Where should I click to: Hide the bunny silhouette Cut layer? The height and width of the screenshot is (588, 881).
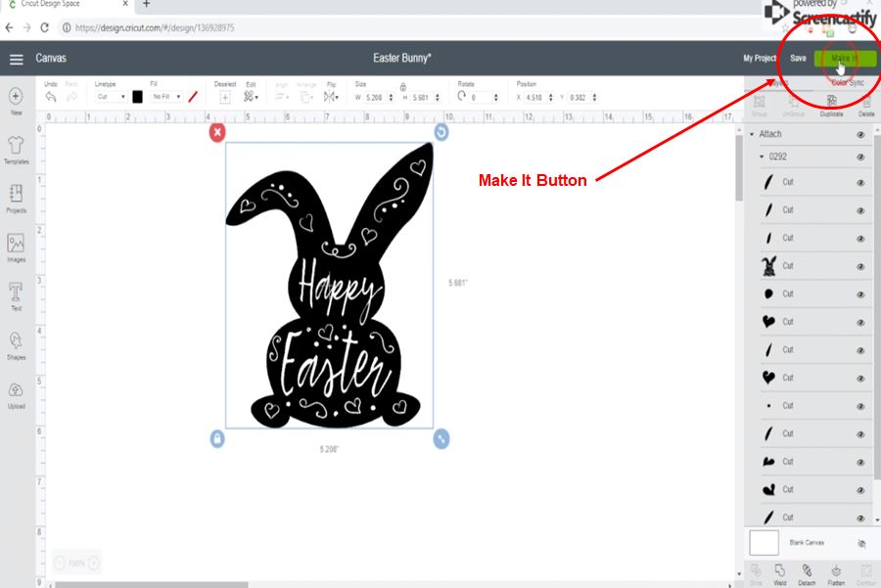tap(860, 266)
